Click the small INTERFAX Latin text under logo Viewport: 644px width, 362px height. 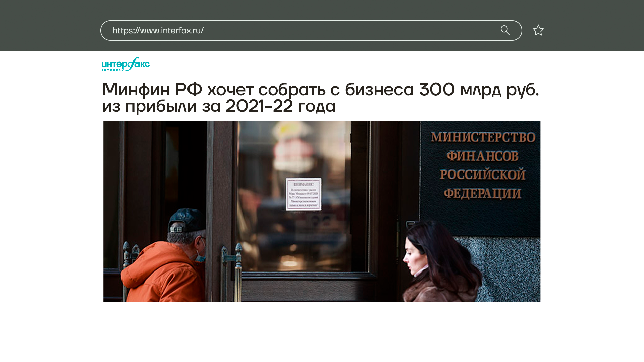[113, 70]
